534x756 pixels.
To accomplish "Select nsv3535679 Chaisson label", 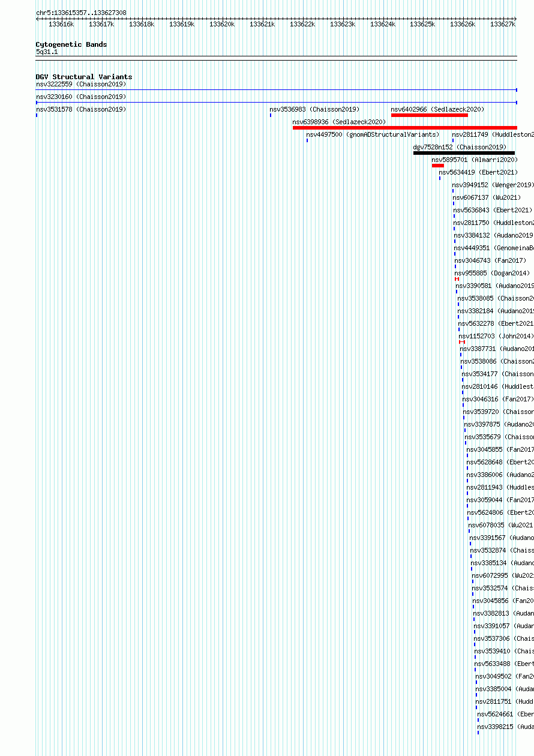I will click(x=499, y=437).
